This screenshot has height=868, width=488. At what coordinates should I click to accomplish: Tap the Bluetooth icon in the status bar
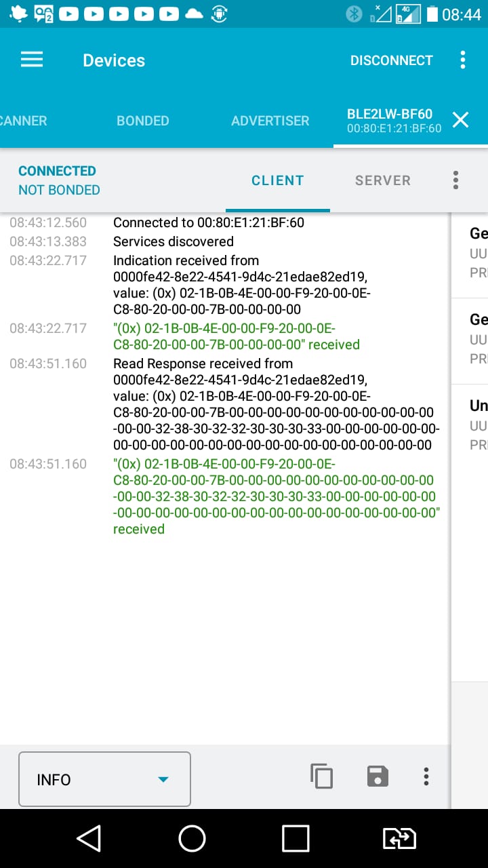coord(354,13)
